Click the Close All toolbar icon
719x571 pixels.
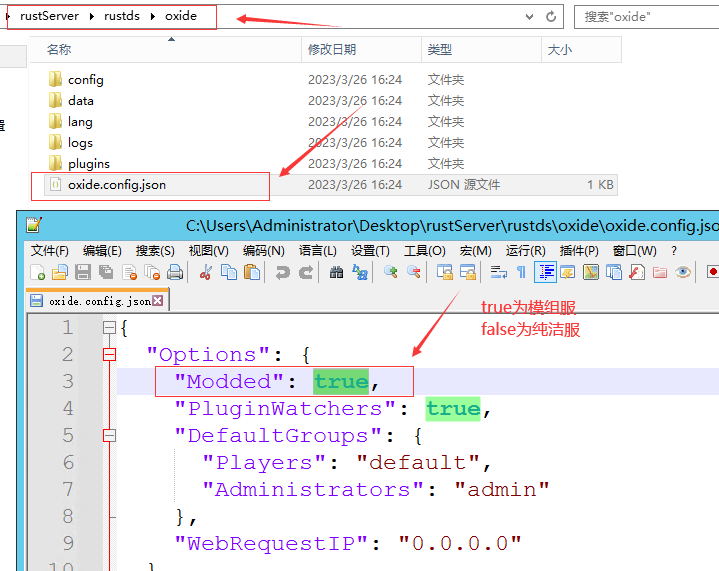pyautogui.click(x=152, y=272)
